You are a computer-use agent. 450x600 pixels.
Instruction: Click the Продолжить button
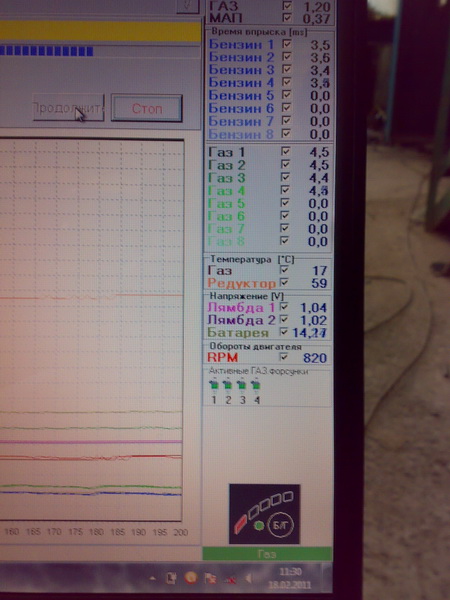[x=68, y=108]
